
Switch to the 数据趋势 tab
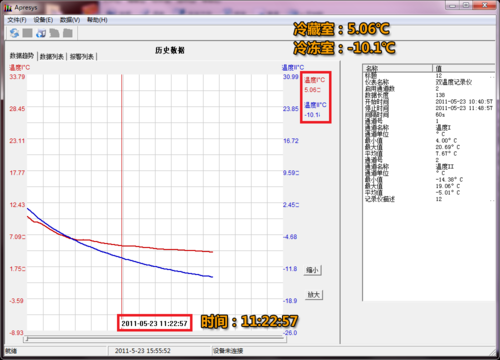point(22,56)
